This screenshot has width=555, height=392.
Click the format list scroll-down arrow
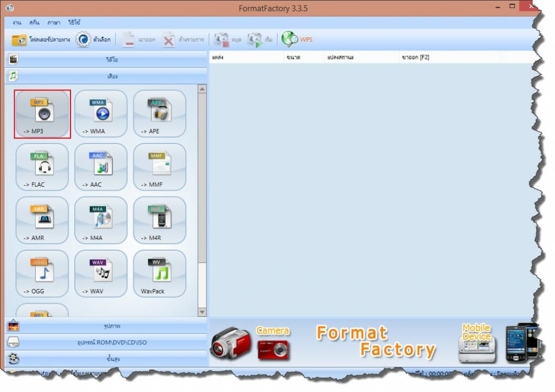click(x=202, y=312)
